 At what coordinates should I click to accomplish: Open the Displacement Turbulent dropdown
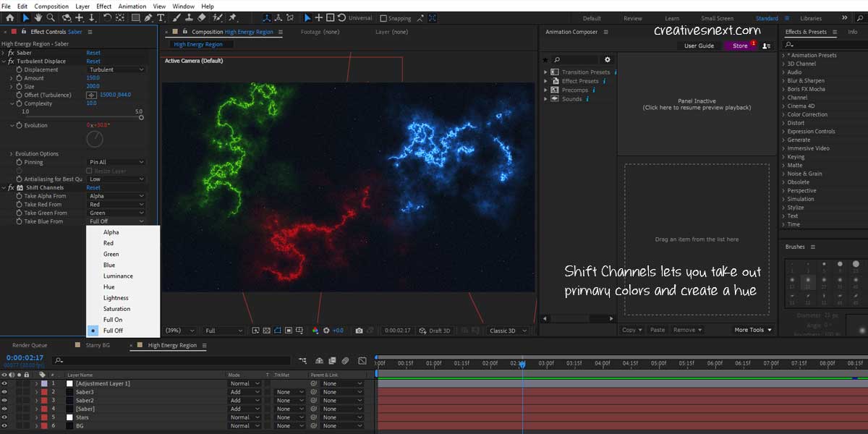pyautogui.click(x=115, y=69)
